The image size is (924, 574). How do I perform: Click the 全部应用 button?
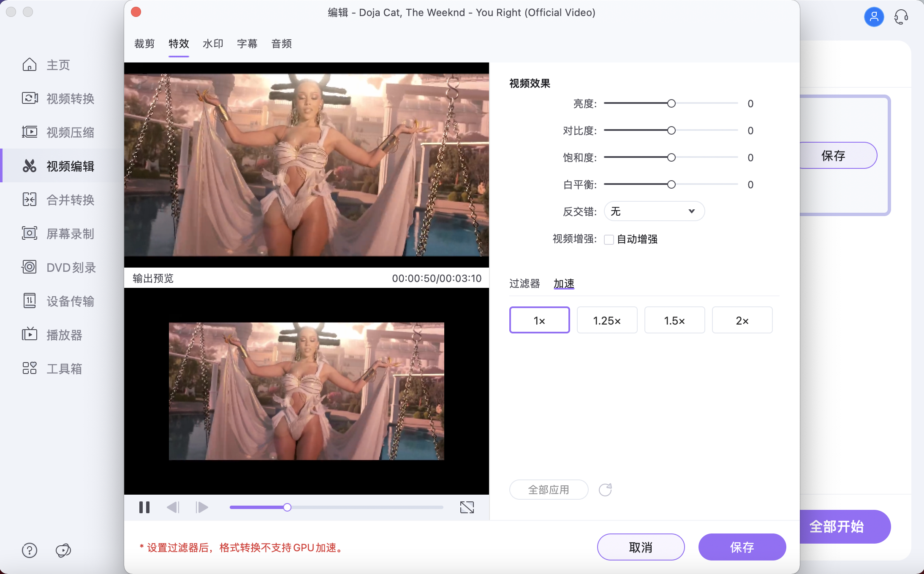click(549, 490)
